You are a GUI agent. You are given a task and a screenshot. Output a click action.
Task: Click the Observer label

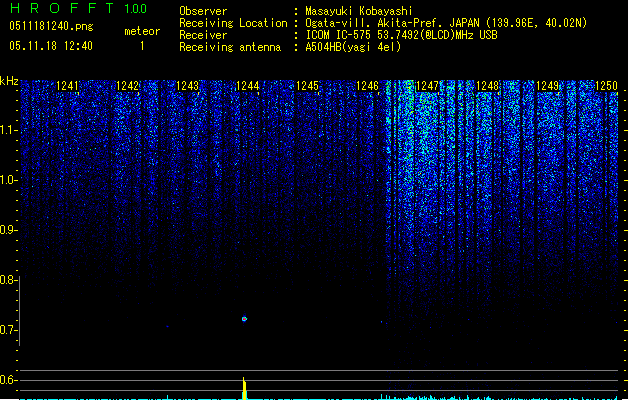pyautogui.click(x=203, y=11)
